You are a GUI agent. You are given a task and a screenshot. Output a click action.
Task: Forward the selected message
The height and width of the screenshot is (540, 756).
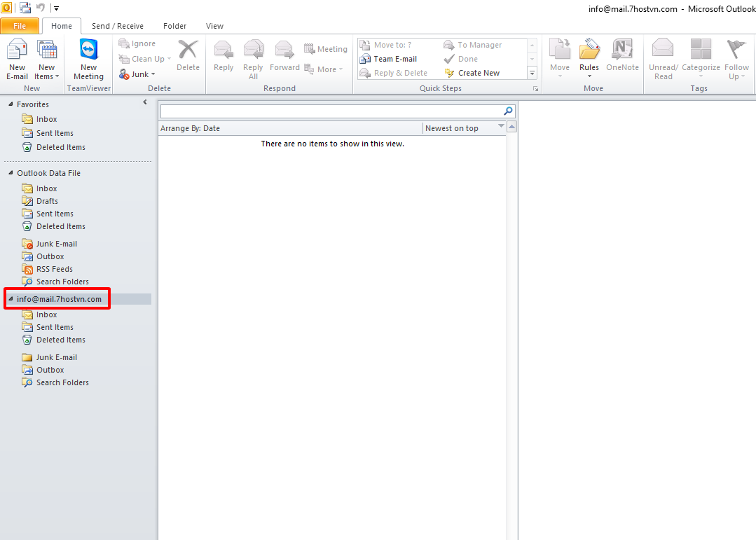tap(284, 56)
